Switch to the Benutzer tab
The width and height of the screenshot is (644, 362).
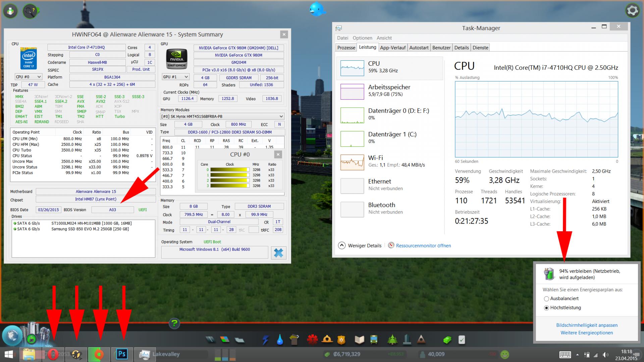[441, 48]
